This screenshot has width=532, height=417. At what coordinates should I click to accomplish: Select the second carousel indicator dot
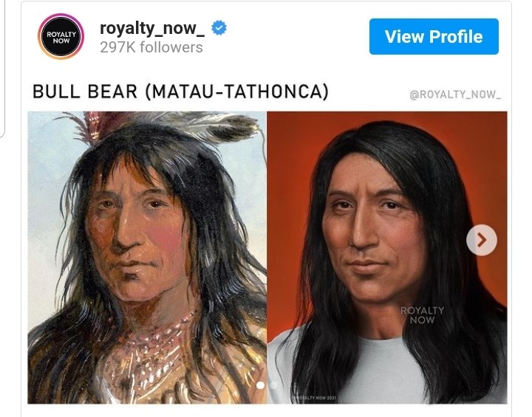pyautogui.click(x=273, y=385)
